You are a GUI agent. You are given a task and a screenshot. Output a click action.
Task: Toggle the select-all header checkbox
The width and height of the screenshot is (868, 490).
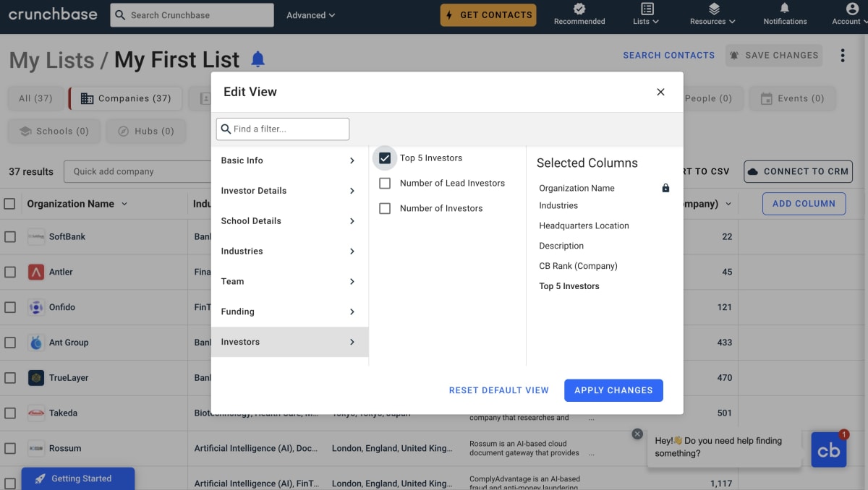pos(9,204)
